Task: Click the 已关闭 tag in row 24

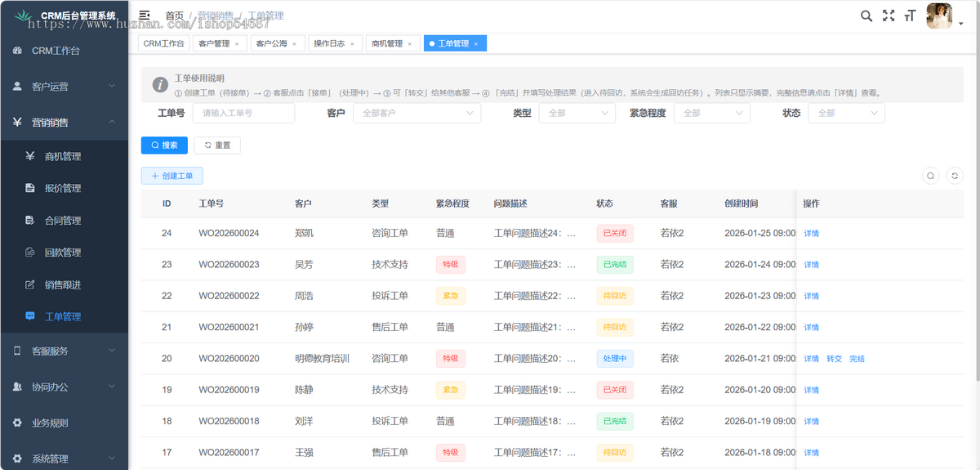Action: [x=615, y=233]
